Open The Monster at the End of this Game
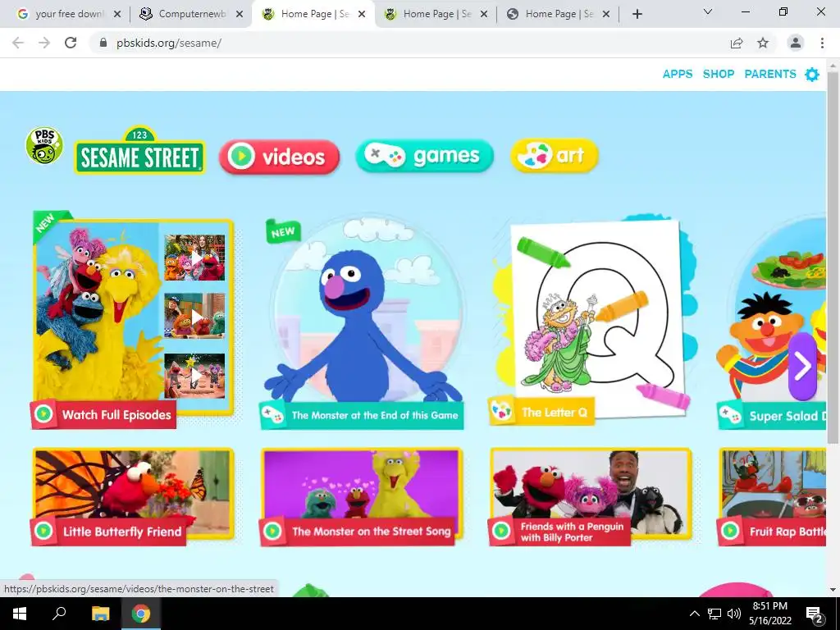840x630 pixels. point(374,415)
